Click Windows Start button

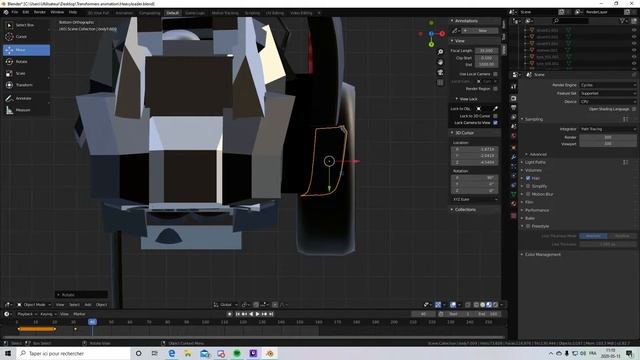pyautogui.click(x=8, y=353)
